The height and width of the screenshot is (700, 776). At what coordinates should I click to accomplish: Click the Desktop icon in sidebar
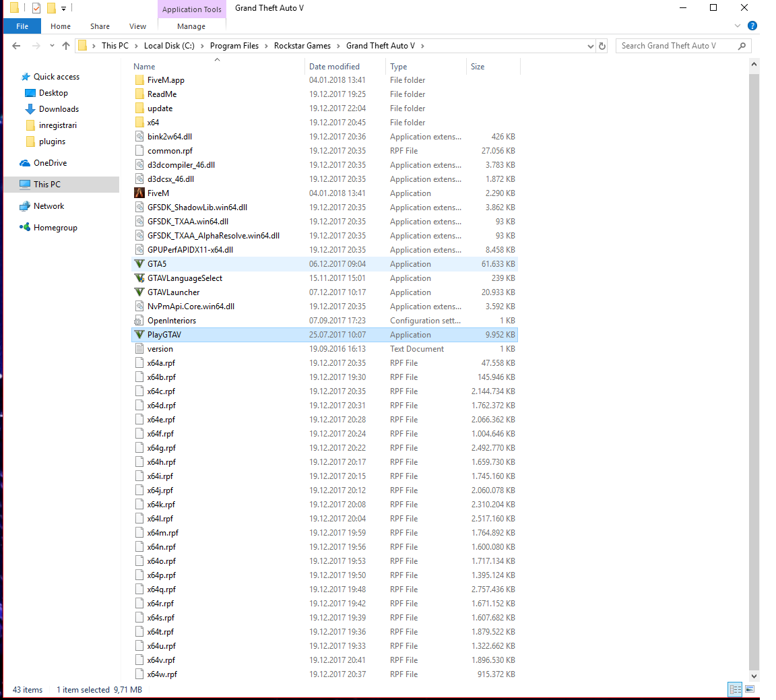coord(30,93)
